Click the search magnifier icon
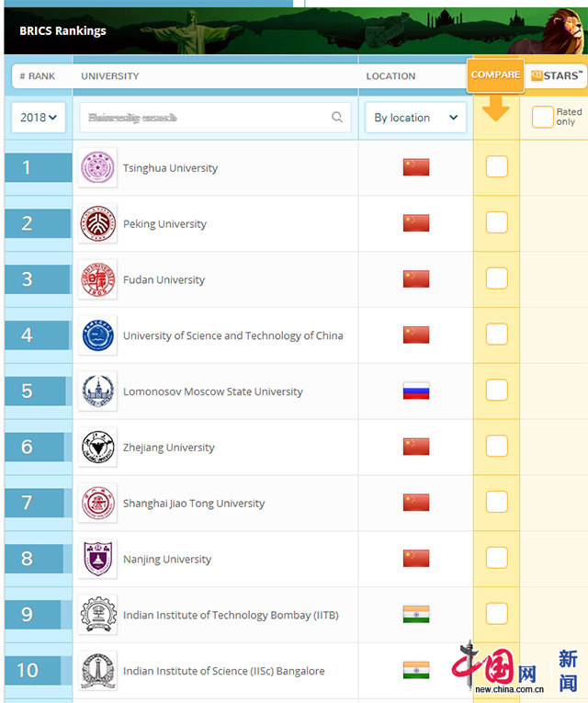 tap(337, 117)
